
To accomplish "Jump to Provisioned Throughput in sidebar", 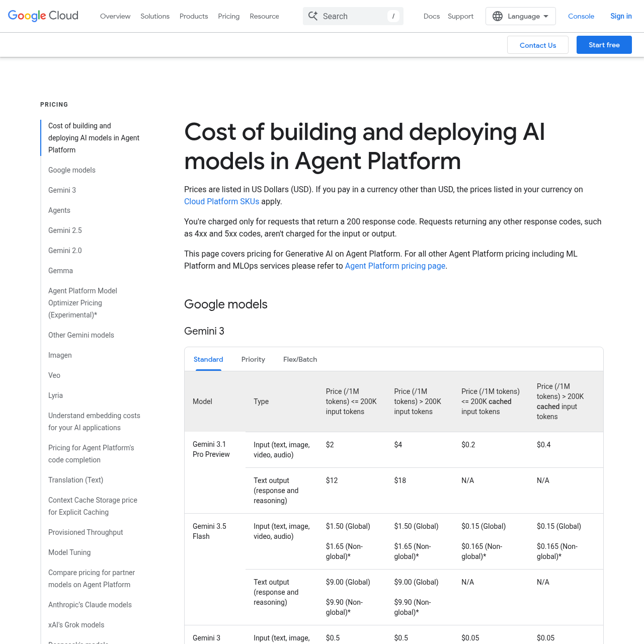I will (x=86, y=532).
